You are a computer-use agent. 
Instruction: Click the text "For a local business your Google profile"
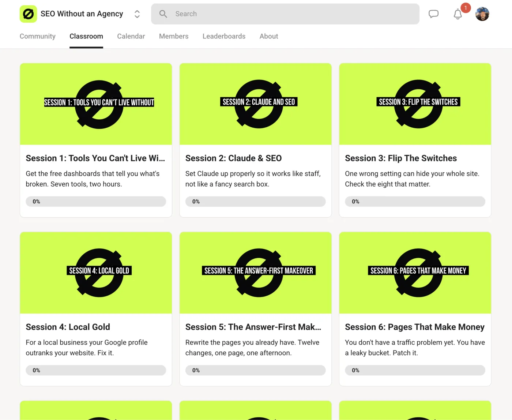pos(87,342)
